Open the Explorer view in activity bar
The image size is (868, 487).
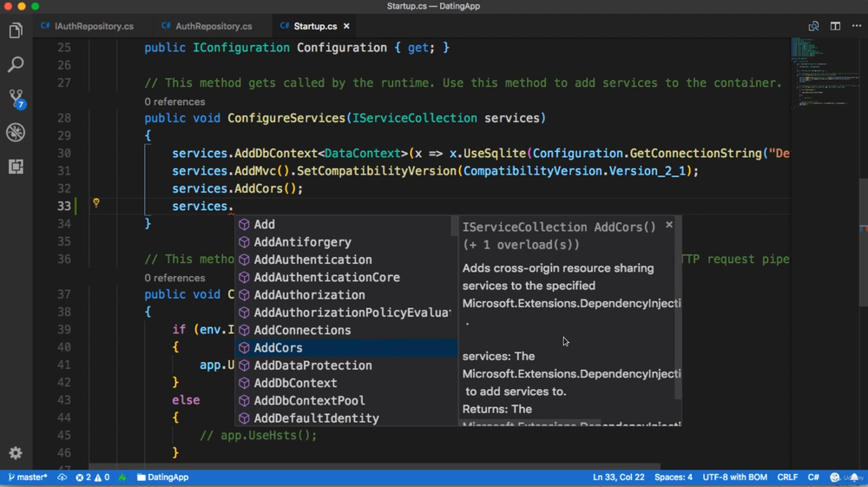coord(16,30)
